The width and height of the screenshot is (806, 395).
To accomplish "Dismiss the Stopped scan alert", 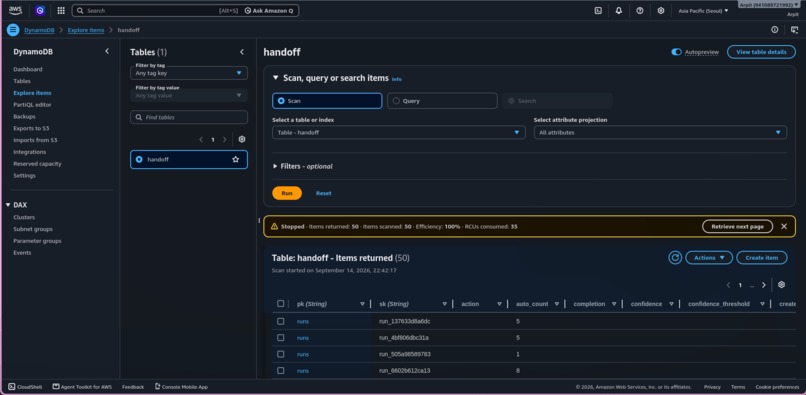I will 784,226.
